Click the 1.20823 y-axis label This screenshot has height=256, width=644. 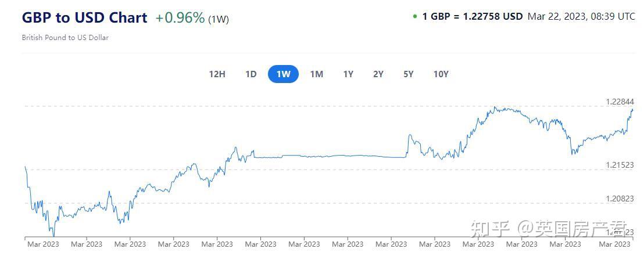(620, 199)
